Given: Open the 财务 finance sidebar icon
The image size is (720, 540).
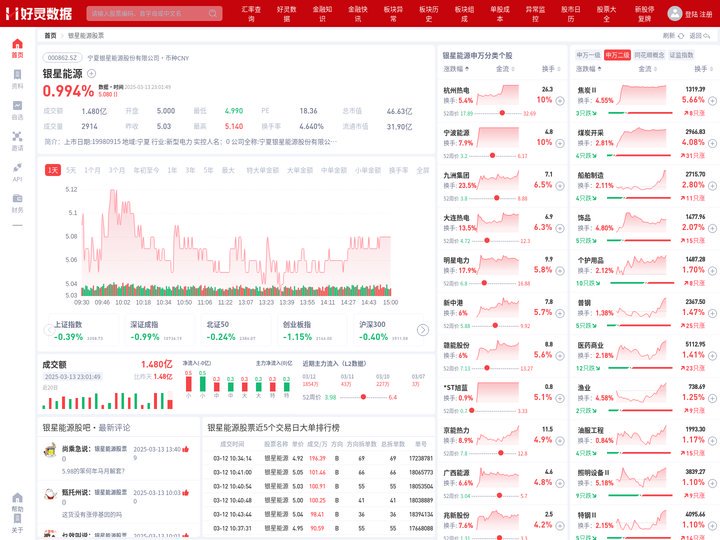Looking at the screenshot, I should click(x=17, y=198).
